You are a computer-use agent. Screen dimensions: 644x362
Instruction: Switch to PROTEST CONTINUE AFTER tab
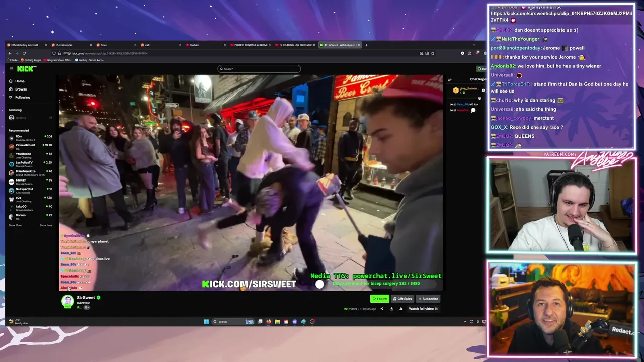250,45
